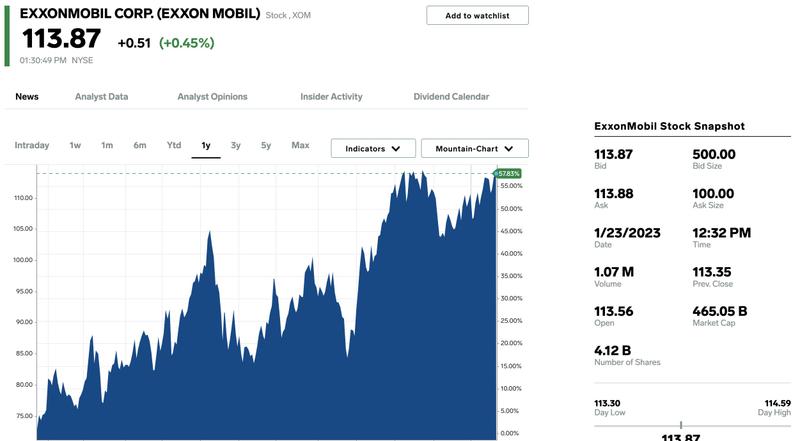
Task: Click the 113.87 stock price
Action: [x=61, y=39]
